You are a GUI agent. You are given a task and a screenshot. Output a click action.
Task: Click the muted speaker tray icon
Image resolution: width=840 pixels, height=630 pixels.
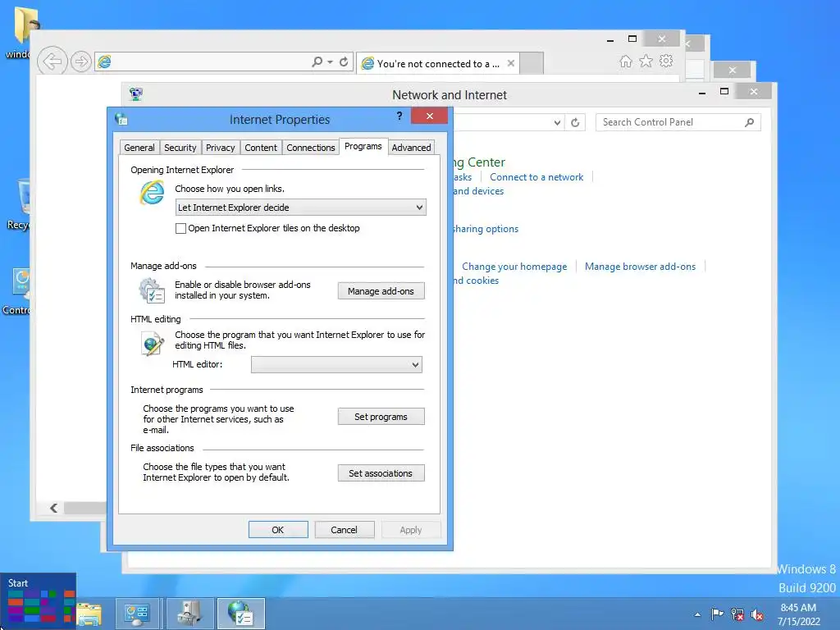click(x=757, y=614)
